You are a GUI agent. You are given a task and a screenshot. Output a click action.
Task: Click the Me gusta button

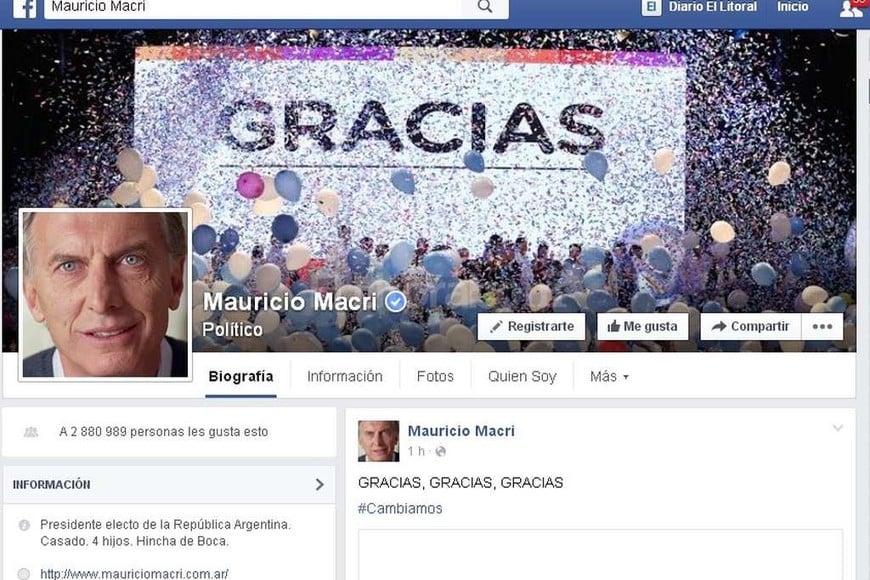click(x=643, y=326)
